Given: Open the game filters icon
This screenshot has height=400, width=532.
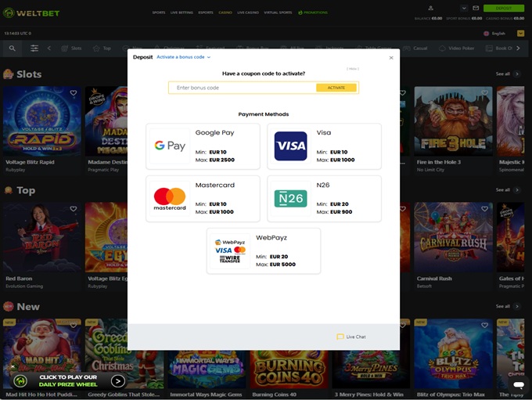Looking at the screenshot, I should 34,49.
